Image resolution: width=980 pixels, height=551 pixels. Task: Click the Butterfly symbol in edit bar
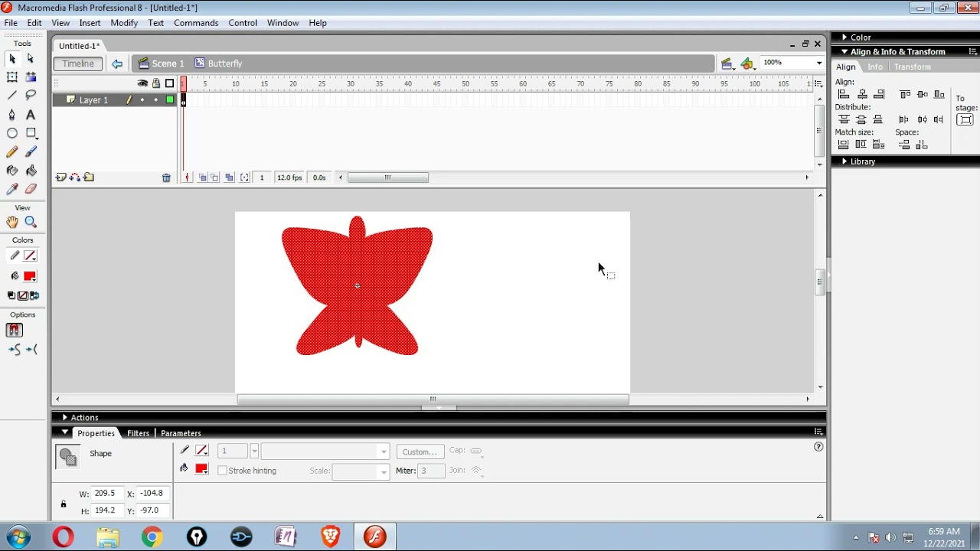(x=218, y=64)
